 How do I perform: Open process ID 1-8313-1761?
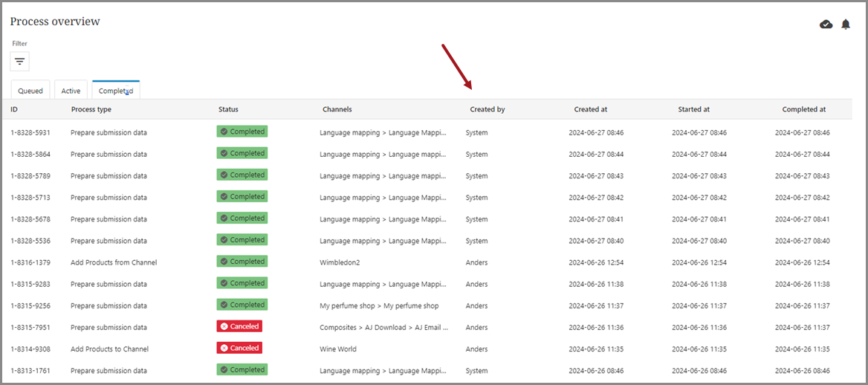pos(30,370)
